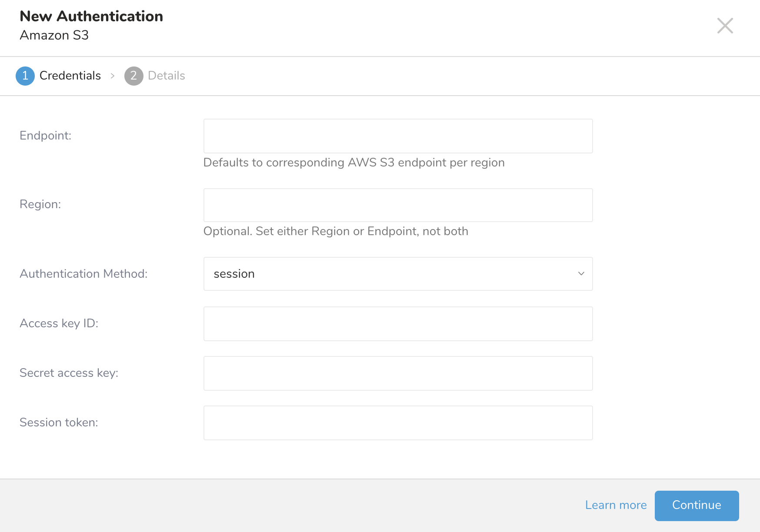Open the Learn more link
Screen dimensions: 760x532
pos(616,505)
